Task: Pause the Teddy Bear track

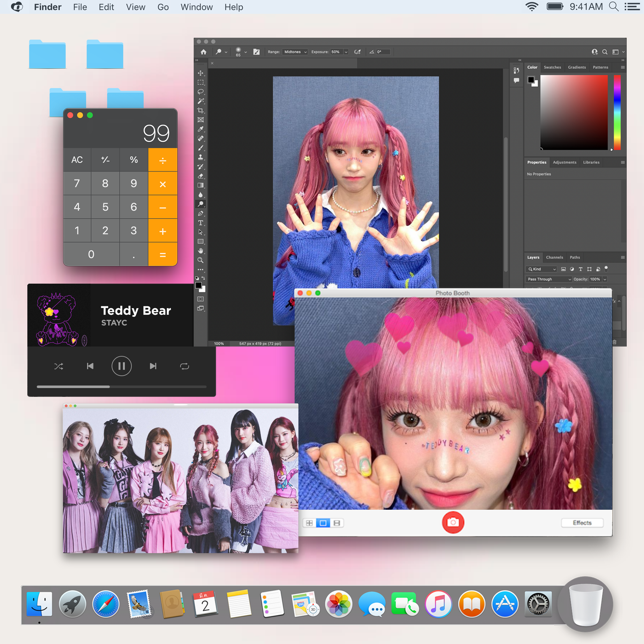Action: pyautogui.click(x=121, y=366)
